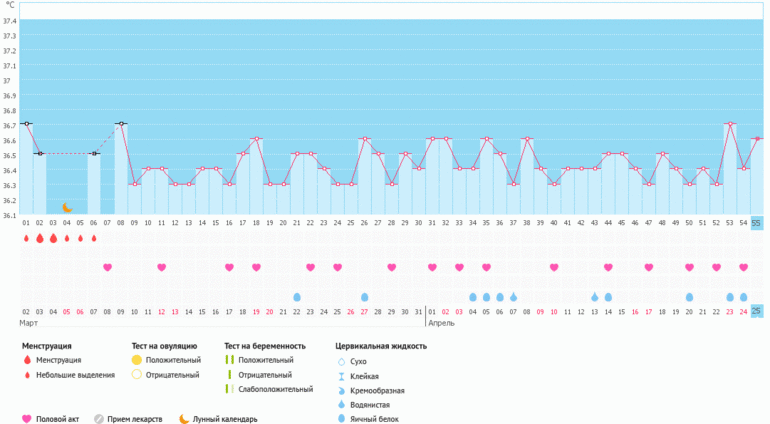Click the Яичный белок fluid legend icon

[x=342, y=419]
